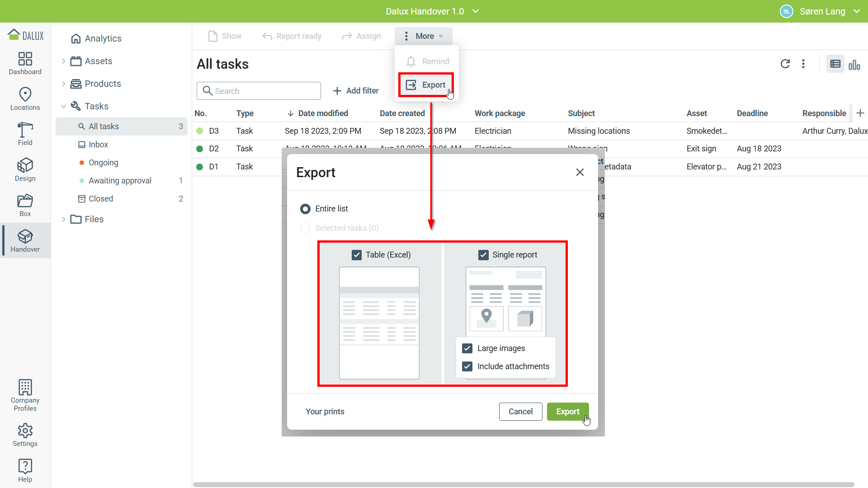This screenshot has width=868, height=488.
Task: Click the Search input field
Action: pos(259,91)
